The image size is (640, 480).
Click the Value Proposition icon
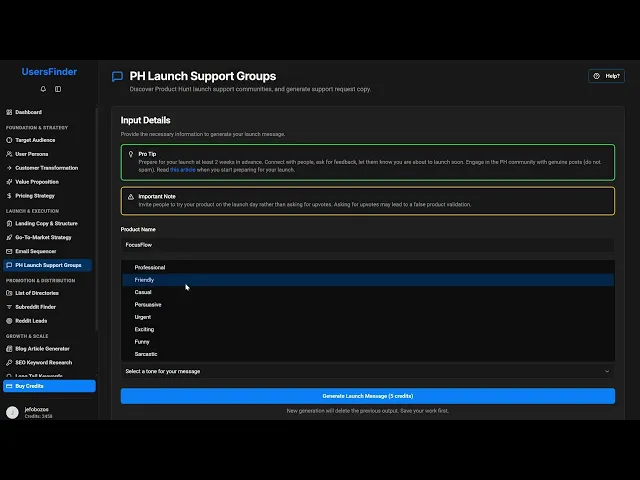tap(9, 182)
